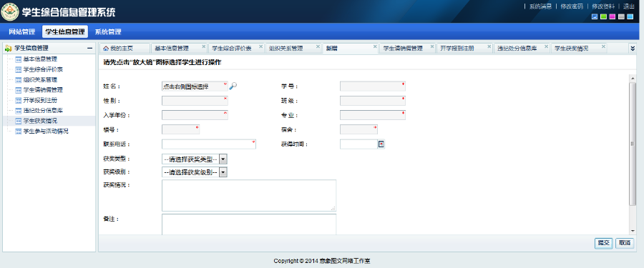This screenshot has height=268, width=644.
Task: Click the 提交 button
Action: click(x=604, y=243)
